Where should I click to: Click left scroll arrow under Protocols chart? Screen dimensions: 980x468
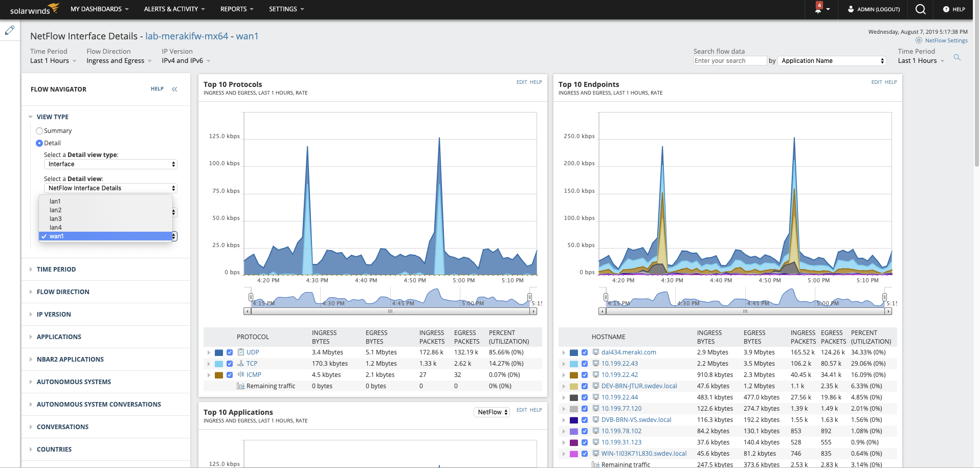(x=247, y=311)
